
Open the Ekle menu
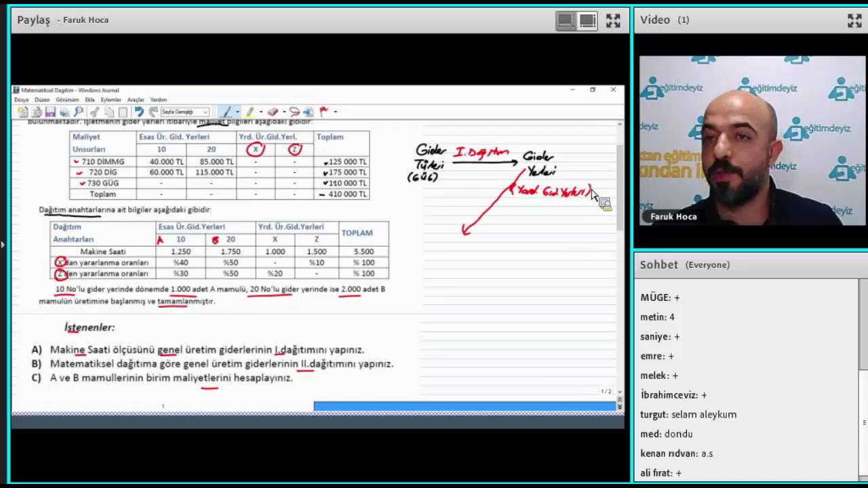[90, 100]
